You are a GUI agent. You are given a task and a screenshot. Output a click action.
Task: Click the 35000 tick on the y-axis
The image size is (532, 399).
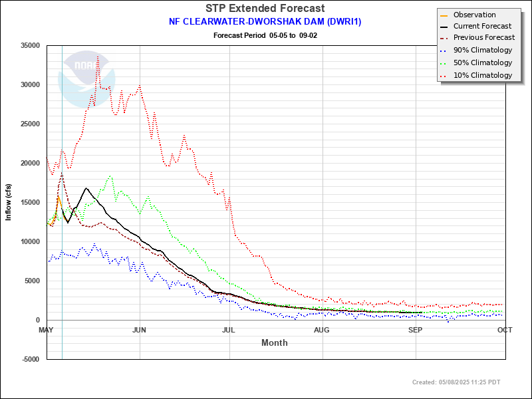31,46
